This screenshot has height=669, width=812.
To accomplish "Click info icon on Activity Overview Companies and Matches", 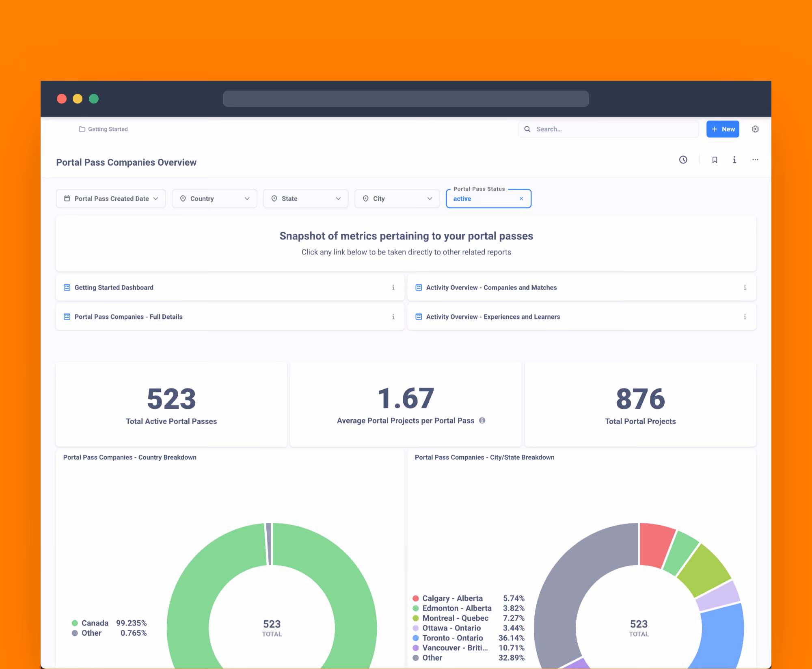I will tap(745, 287).
